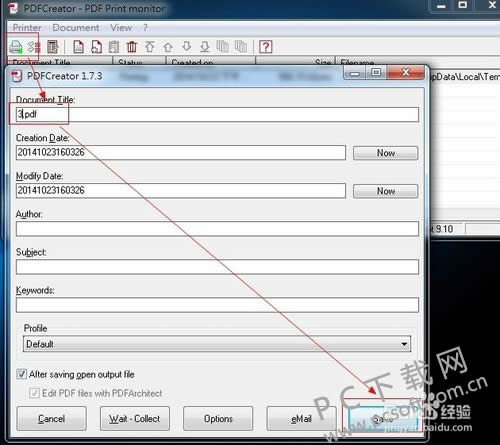Click the Size column header in monitor
Image resolution: width=500 pixels, height=445 pixels.
pyautogui.click(x=295, y=61)
